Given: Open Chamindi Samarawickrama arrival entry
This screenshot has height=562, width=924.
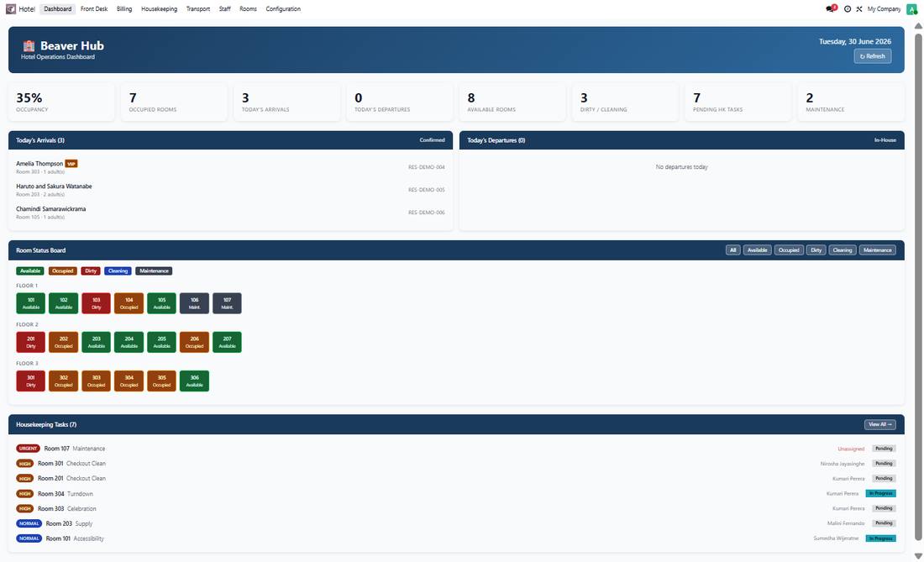Looking at the screenshot, I should (230, 213).
